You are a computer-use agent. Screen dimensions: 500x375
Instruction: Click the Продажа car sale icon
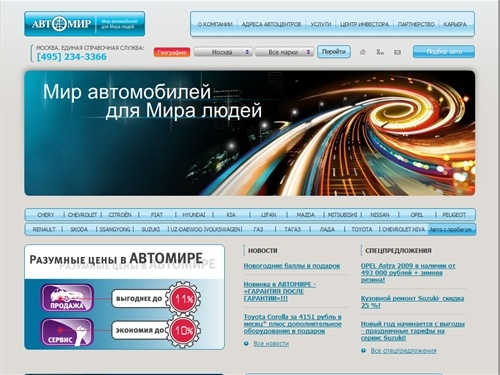coord(67,298)
